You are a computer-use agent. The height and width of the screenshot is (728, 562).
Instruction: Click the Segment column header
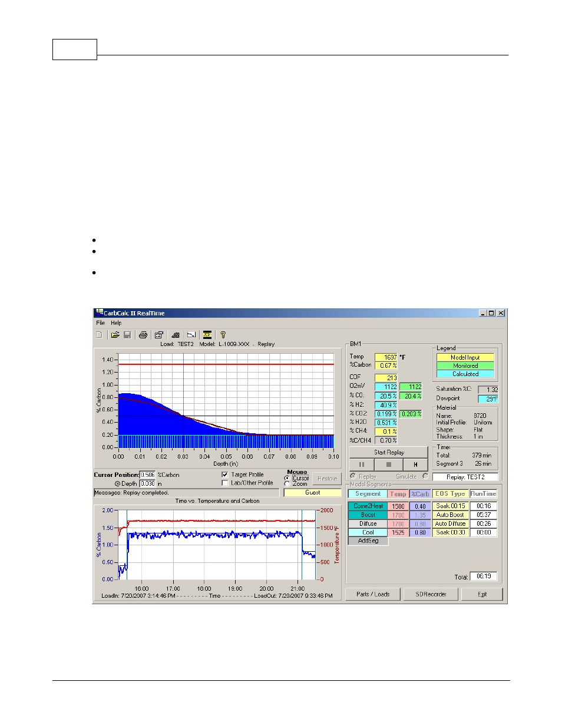point(368,494)
